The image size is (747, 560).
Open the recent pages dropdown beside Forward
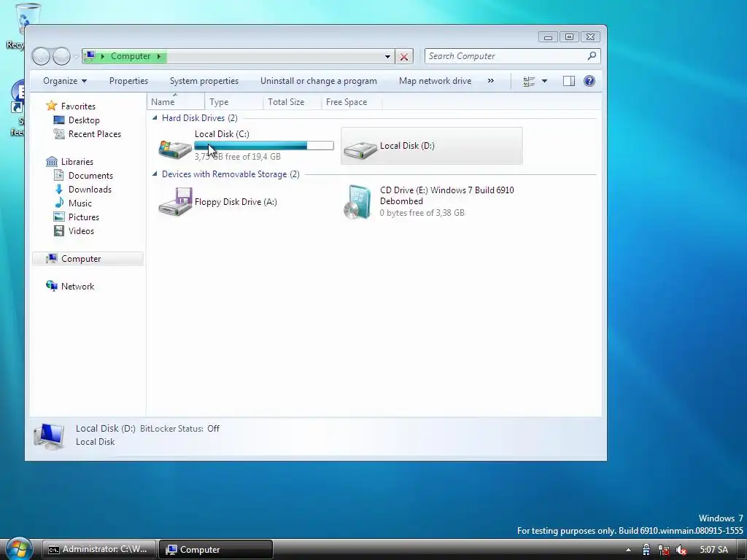pos(76,57)
